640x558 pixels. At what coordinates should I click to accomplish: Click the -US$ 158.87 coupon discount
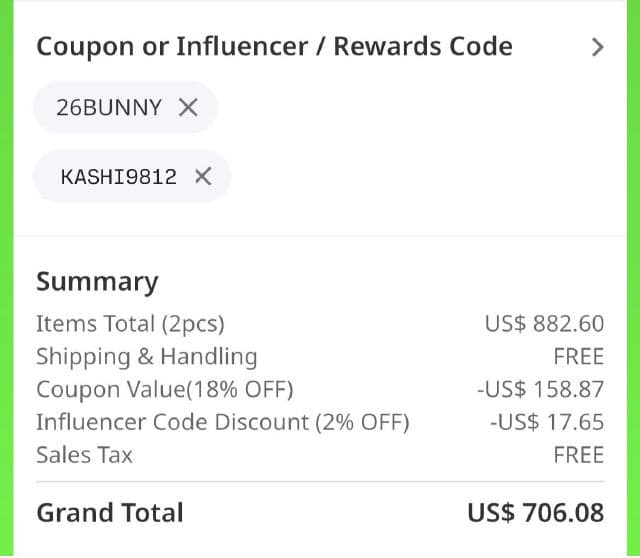coord(540,390)
